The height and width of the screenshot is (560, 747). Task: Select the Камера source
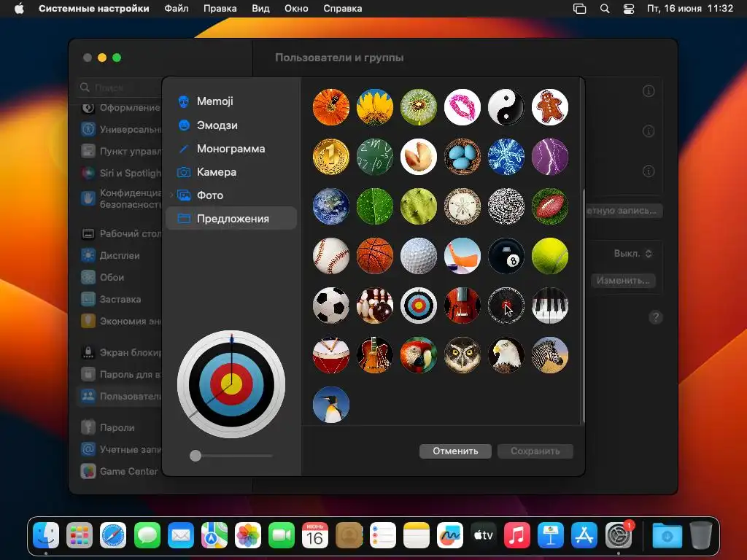coord(231,172)
